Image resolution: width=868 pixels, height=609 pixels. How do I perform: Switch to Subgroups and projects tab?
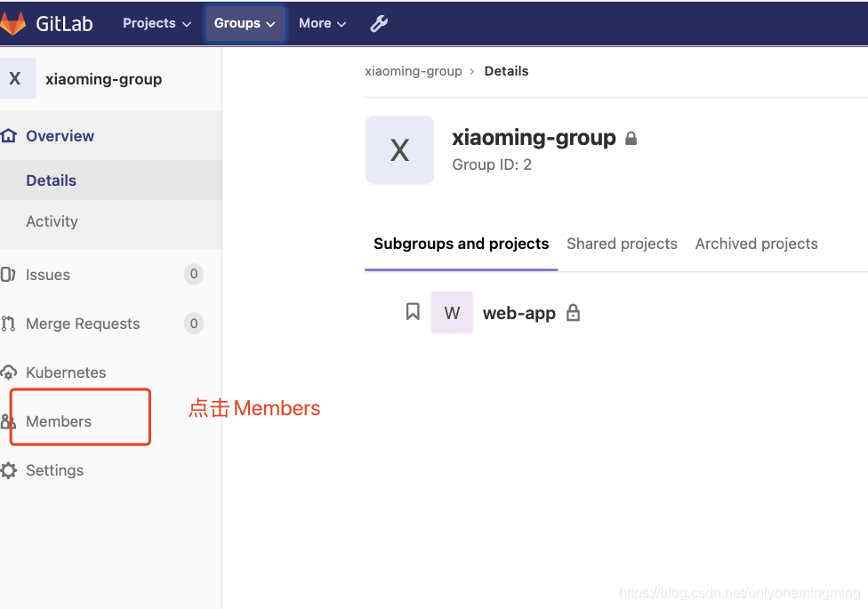461,244
